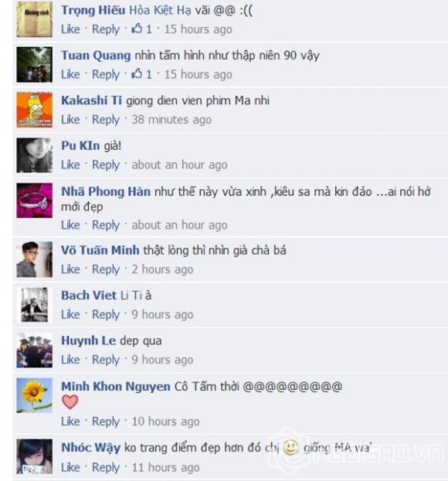
Task: Reply to Võ Tuấn Minh's comment
Action: click(x=106, y=269)
